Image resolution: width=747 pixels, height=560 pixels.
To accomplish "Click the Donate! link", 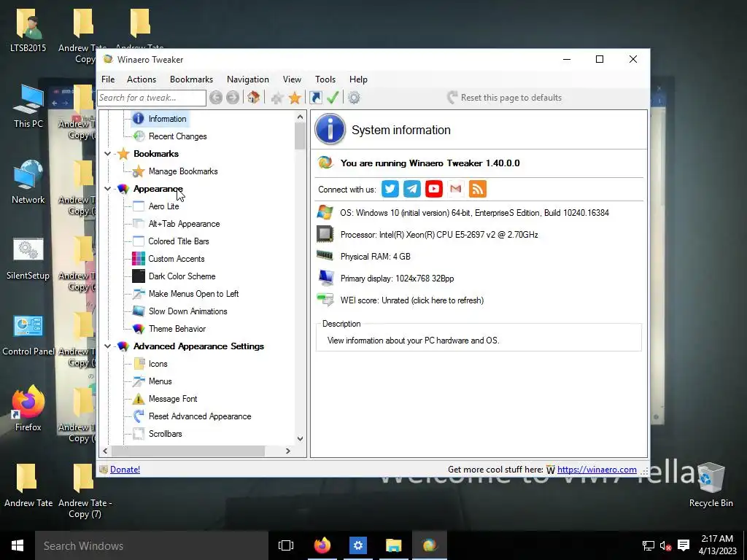I will pyautogui.click(x=125, y=470).
